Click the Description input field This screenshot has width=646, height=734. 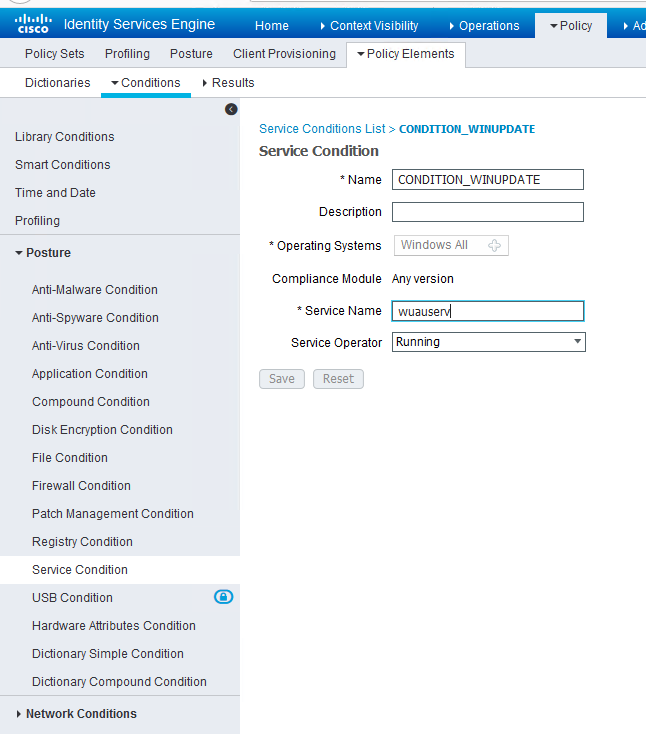point(488,212)
